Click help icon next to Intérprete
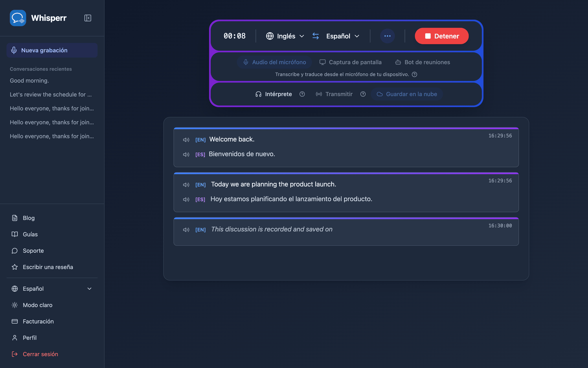Screen dimensions: 588x368 coord(302,94)
